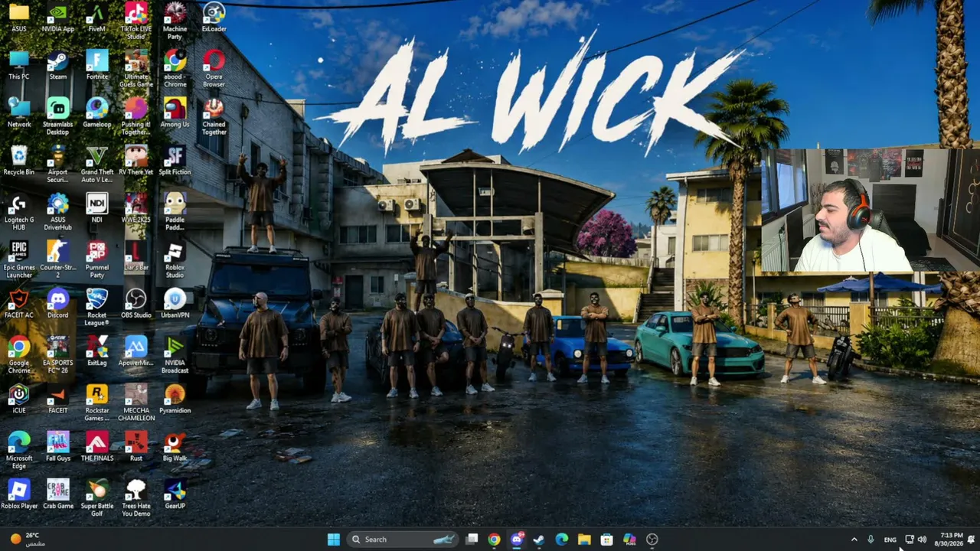Select the Rust desktop shortcut
This screenshot has height=551, width=980.
click(x=136, y=447)
